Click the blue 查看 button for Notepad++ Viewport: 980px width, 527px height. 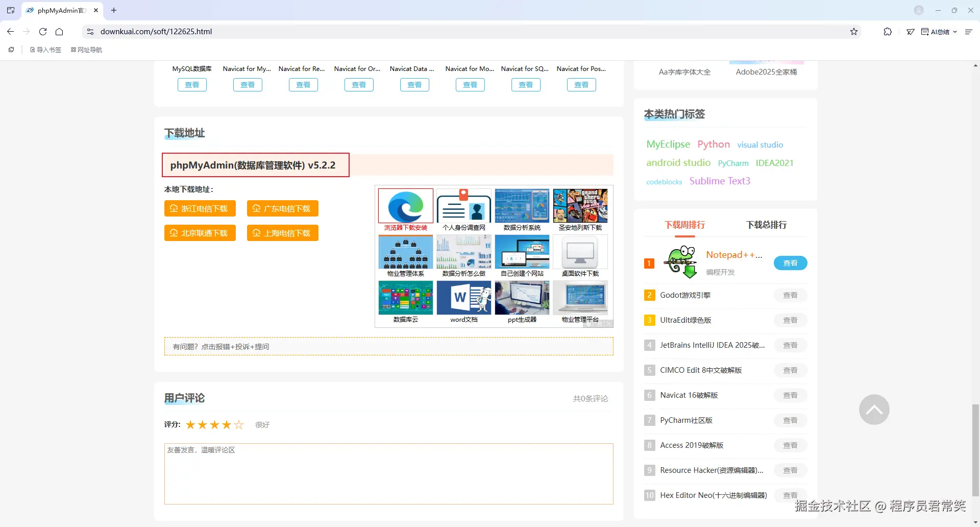790,263
